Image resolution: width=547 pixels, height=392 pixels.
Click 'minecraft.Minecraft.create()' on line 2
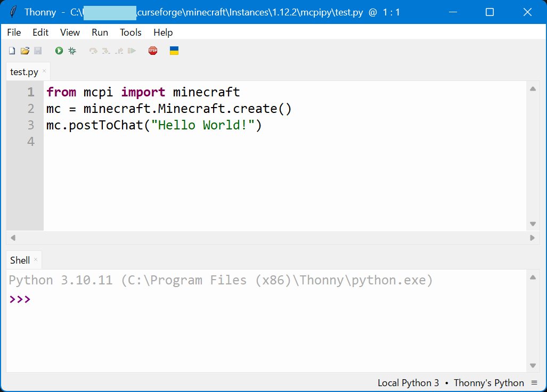click(187, 109)
